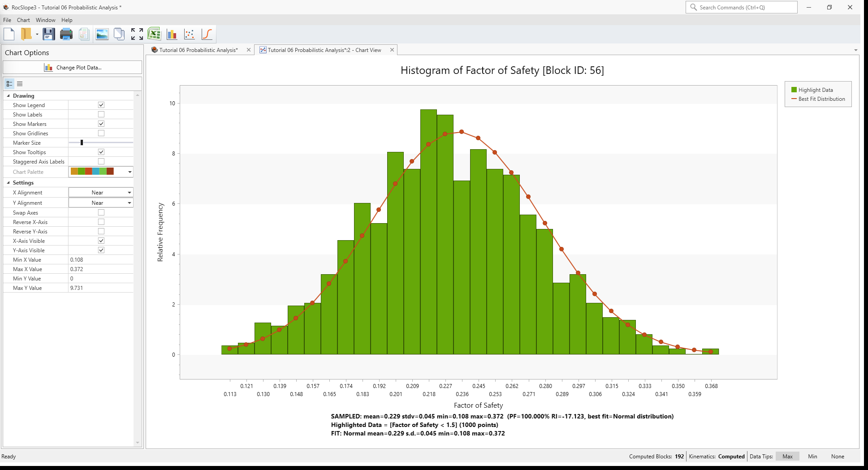Save the project with the floppy disk icon
This screenshot has height=470, width=868.
pyautogui.click(x=49, y=34)
